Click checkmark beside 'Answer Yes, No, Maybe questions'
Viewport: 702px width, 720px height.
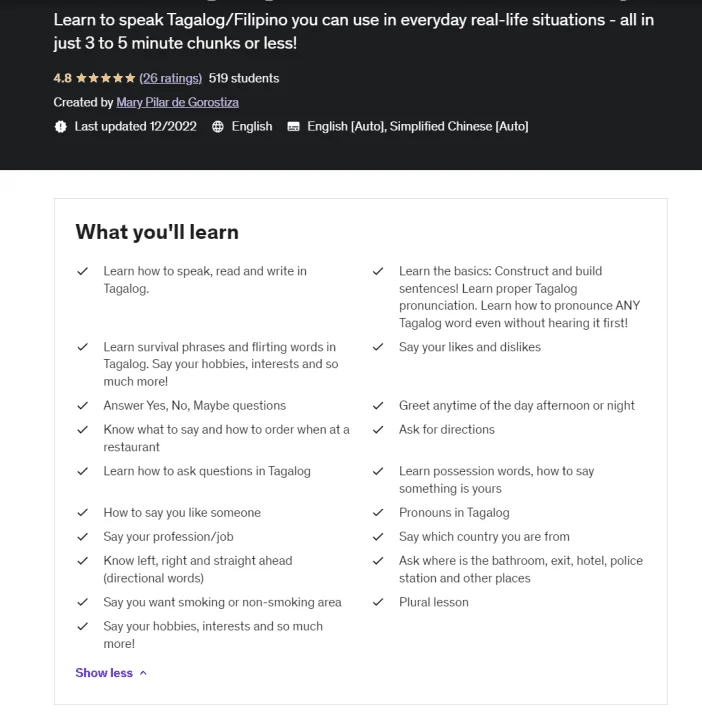83,405
